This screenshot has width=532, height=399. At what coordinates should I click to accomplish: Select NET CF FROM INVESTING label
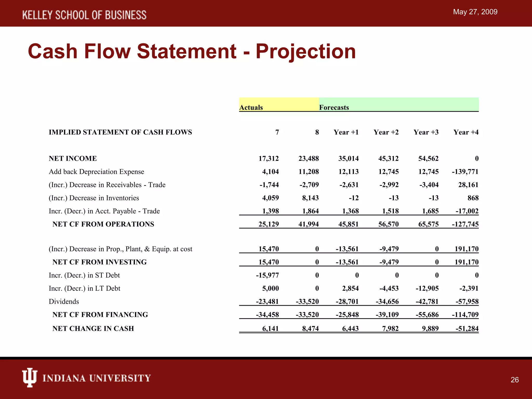pos(99,262)
